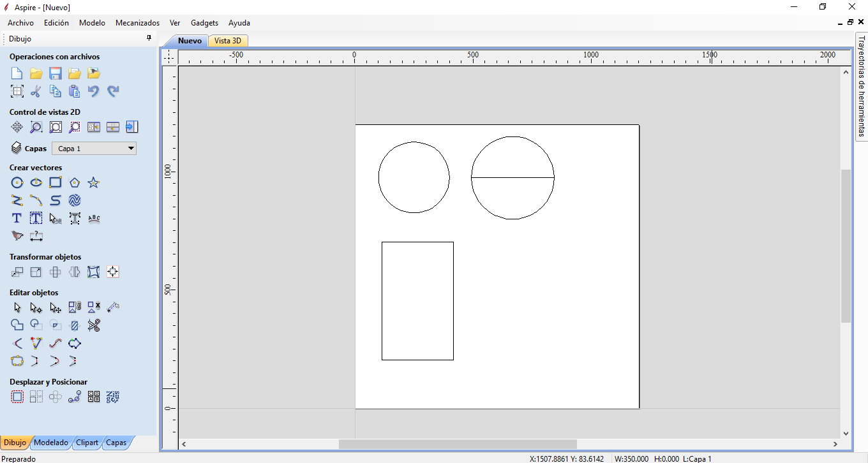Copy selection with the two-pages icon
868x463 pixels.
[x=56, y=91]
